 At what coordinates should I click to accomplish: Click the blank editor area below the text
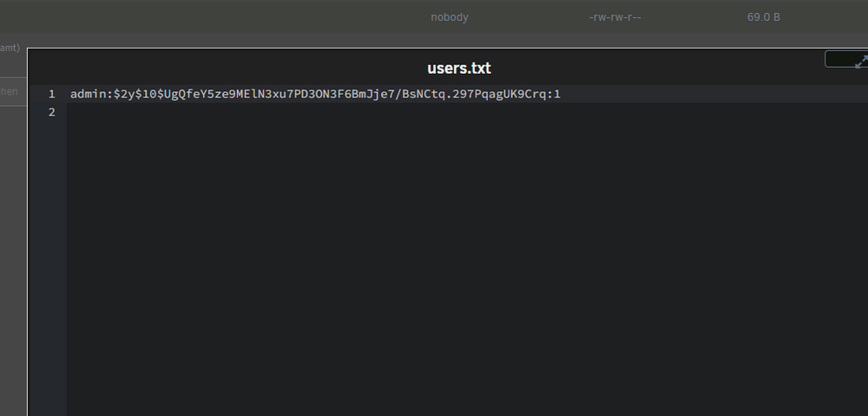(467, 266)
